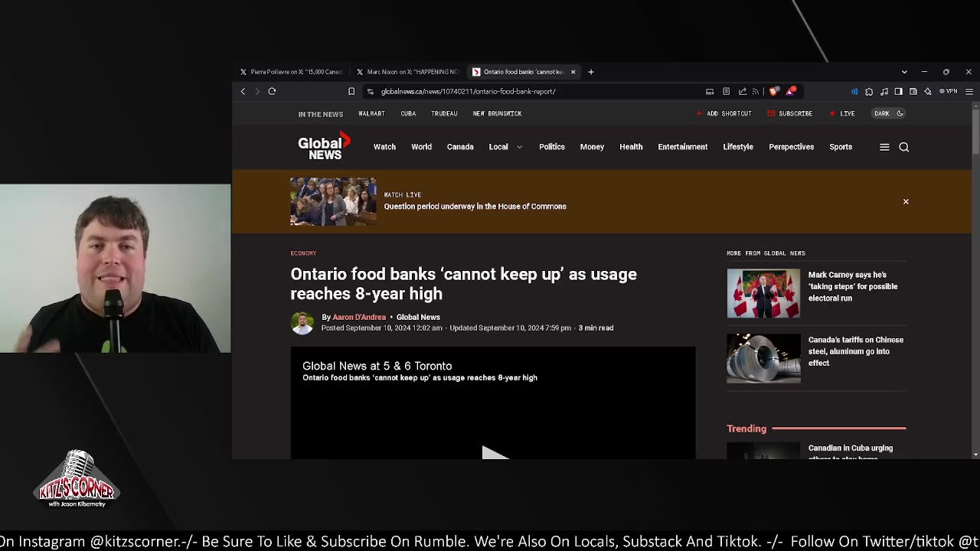Switch to the Pierre Poilievre on X tab
This screenshot has width=980, height=551.
coord(291,72)
